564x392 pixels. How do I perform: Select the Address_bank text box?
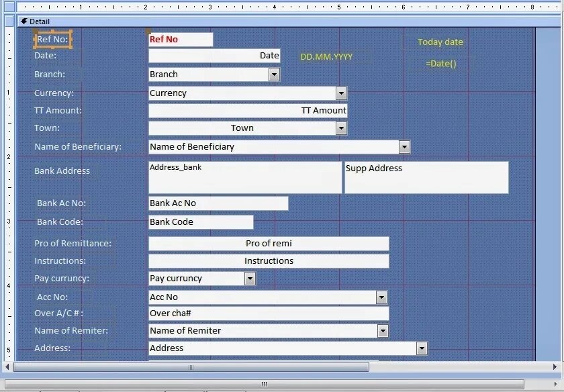pos(245,177)
